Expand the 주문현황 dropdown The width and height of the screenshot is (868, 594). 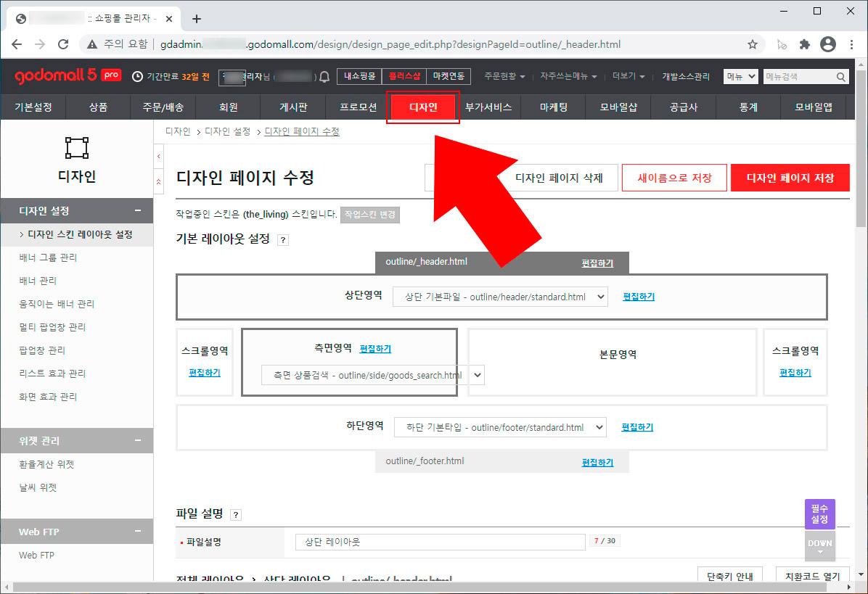click(504, 76)
